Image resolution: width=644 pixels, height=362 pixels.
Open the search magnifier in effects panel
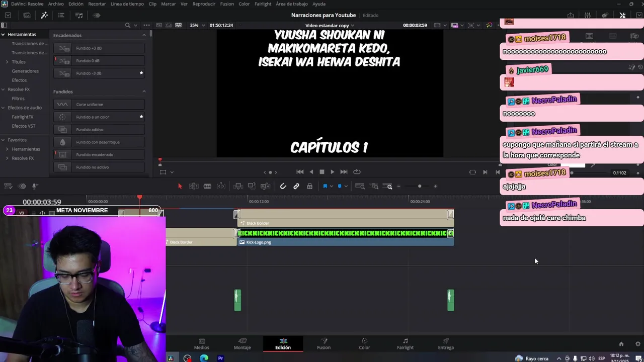(x=128, y=25)
